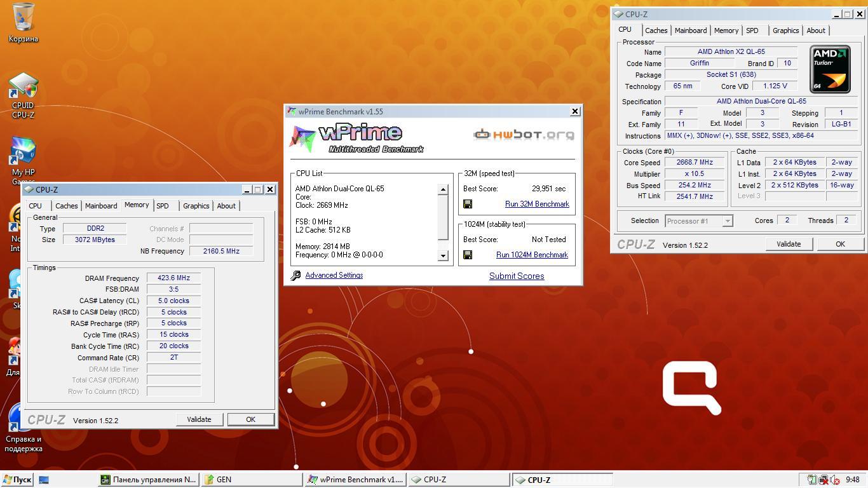Open the My HP Games desktop icon
Viewport: 868px width, 488px height.
[24, 161]
